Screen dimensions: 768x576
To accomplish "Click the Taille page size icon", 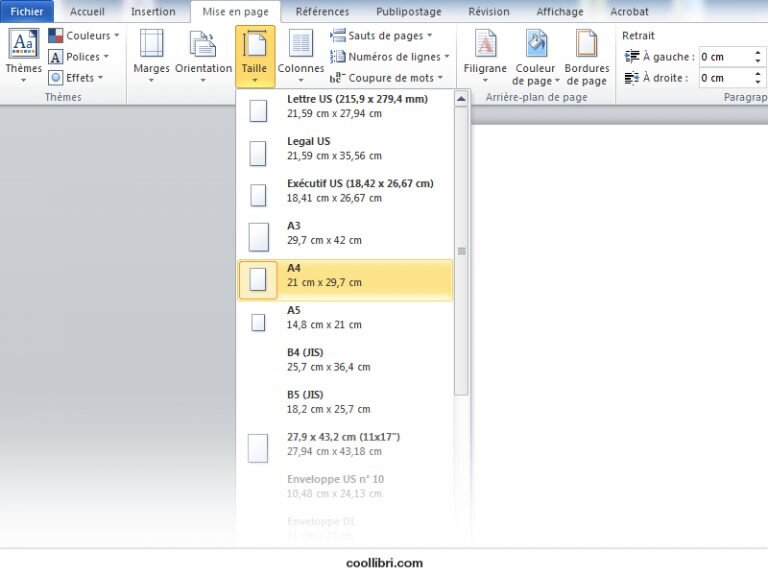I will (255, 44).
